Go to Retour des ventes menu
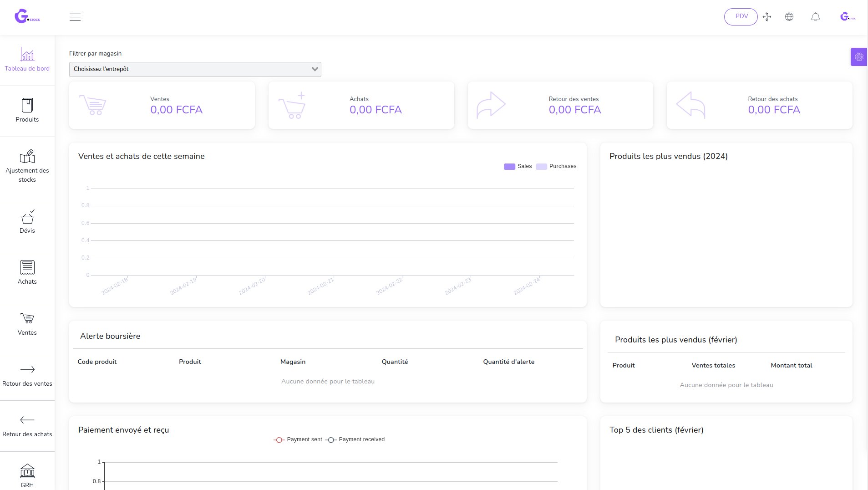Screen dimensions: 868x490 [27, 375]
